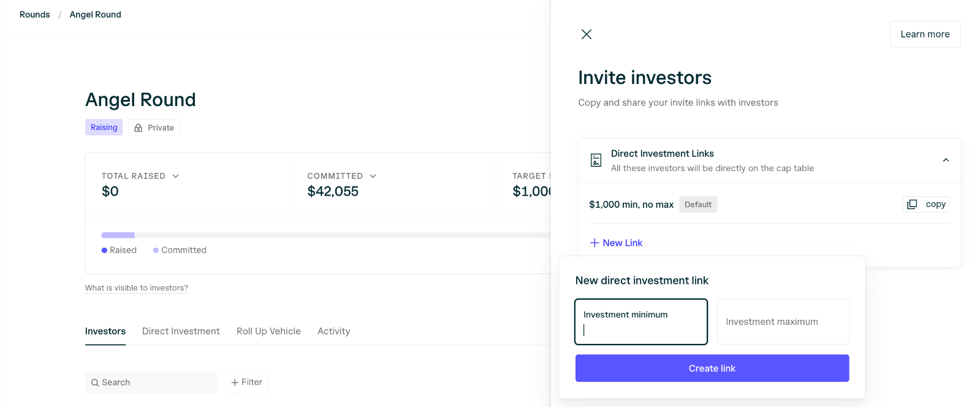Click the Create link button
This screenshot has width=980, height=407.
712,368
